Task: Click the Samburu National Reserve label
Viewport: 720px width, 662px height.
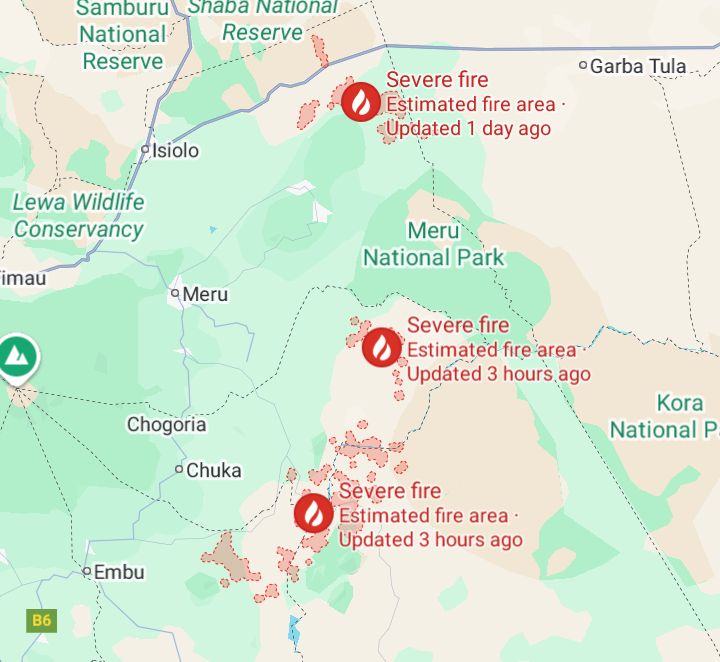Action: click(123, 35)
